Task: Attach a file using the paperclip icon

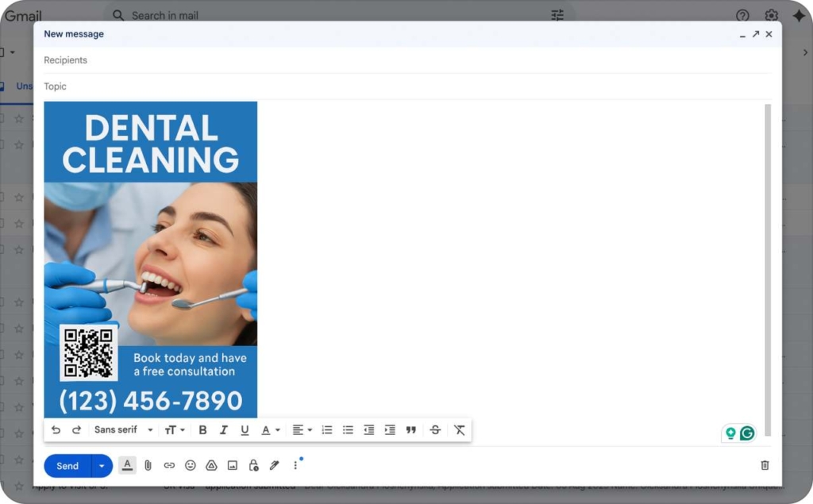Action: pyautogui.click(x=148, y=465)
